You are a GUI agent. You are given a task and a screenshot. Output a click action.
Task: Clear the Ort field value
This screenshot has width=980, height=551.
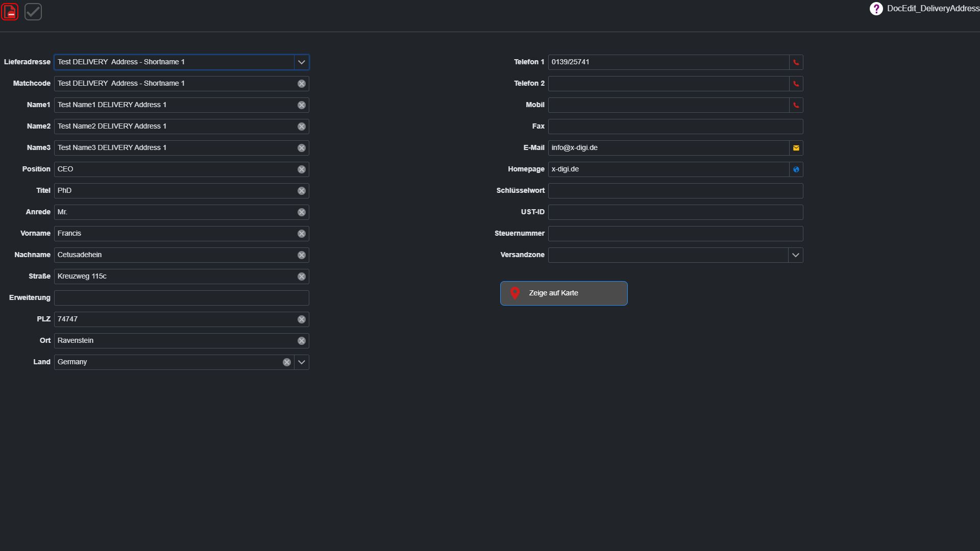coord(302,341)
